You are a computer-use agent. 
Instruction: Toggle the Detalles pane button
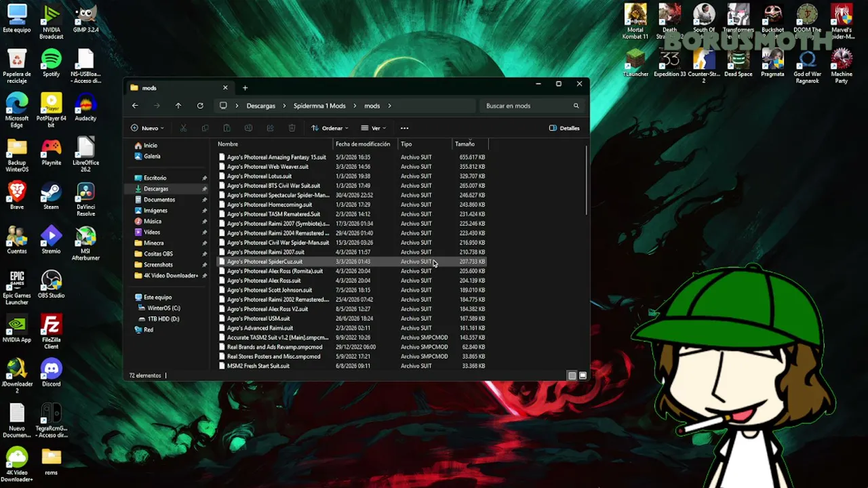[x=564, y=128]
